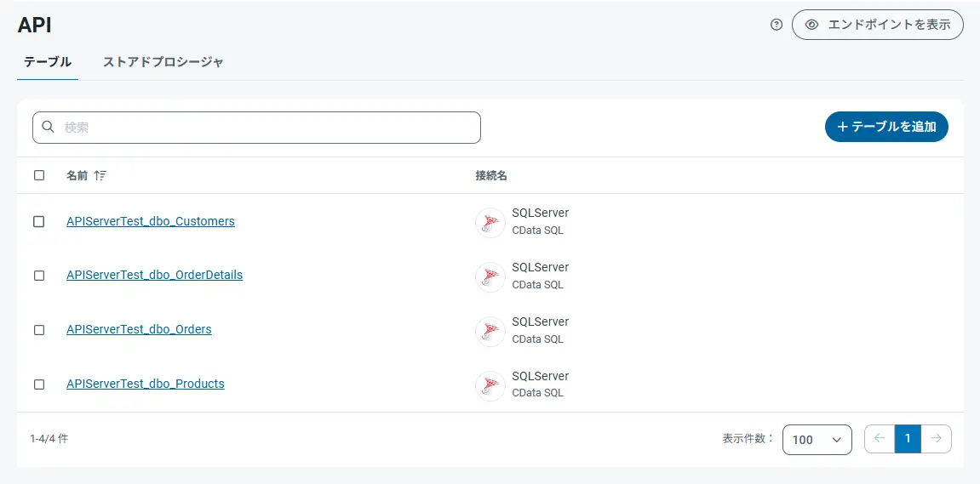Select page 1 in the pagination
This screenshot has height=484, width=980.
coord(908,438)
